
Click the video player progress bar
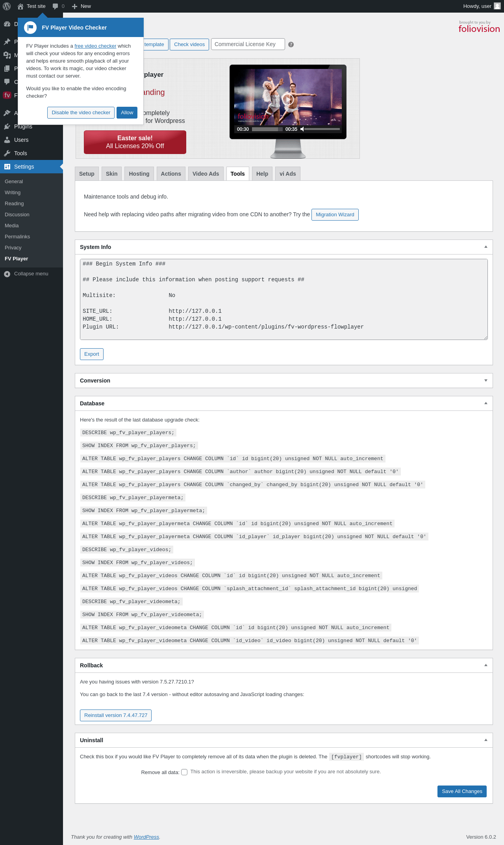(x=267, y=129)
